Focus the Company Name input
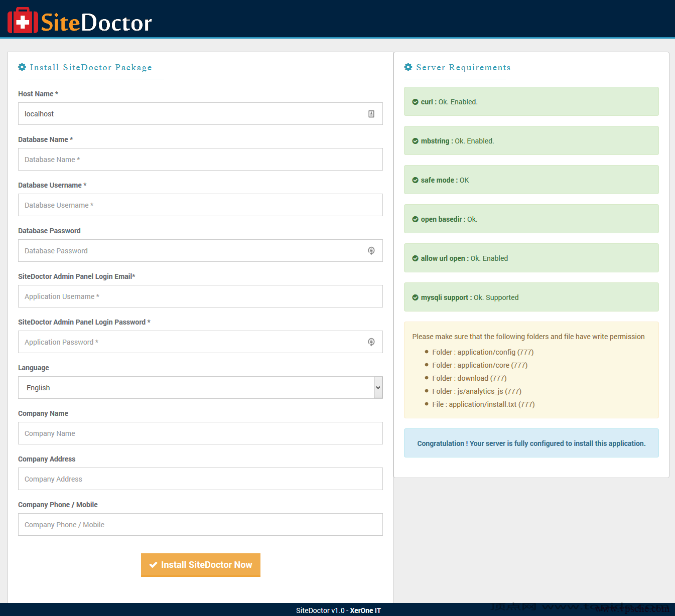 click(x=200, y=433)
